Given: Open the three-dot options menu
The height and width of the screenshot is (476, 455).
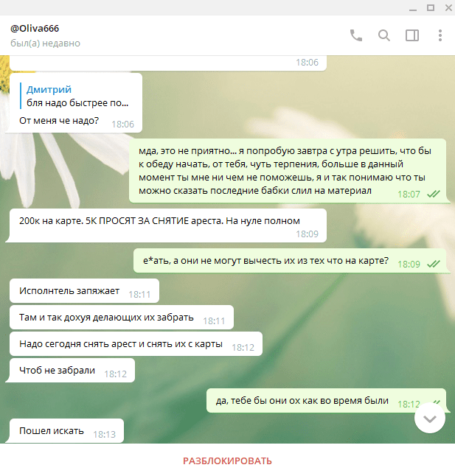Looking at the screenshot, I should click(440, 35).
